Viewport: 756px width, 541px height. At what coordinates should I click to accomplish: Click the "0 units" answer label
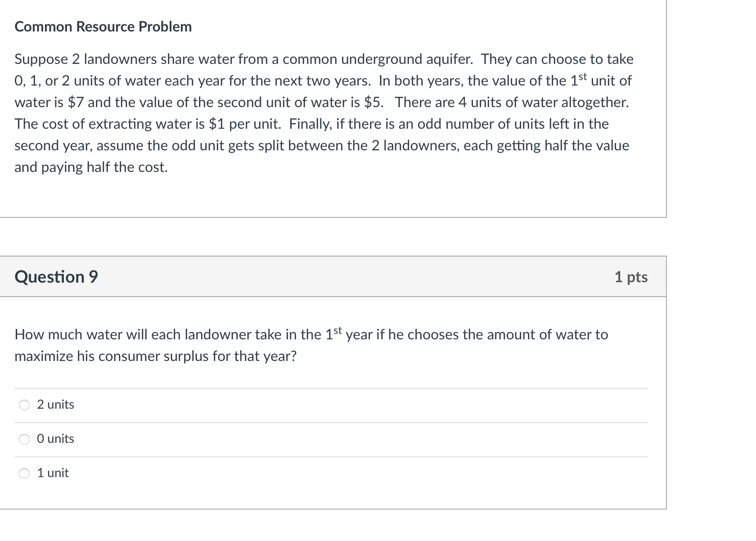click(55, 439)
